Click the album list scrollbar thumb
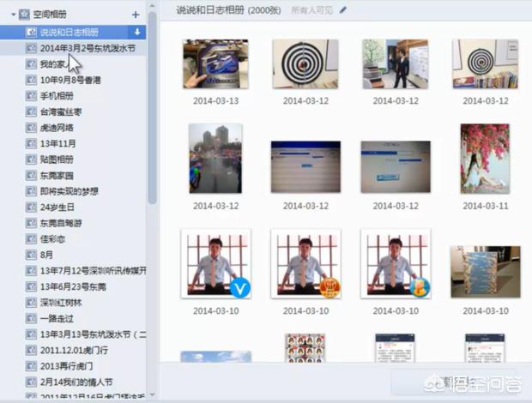Image resolution: width=532 pixels, height=403 pixels. (x=152, y=108)
